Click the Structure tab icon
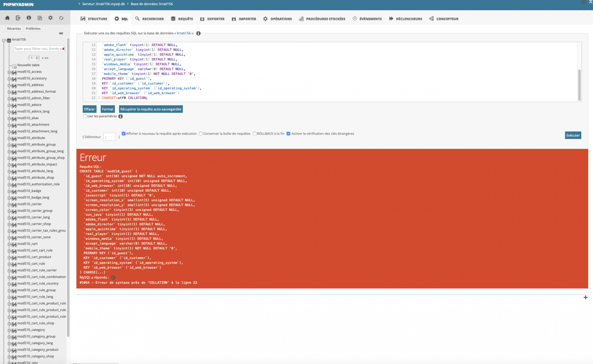Viewport: 593px width, 364px height. (x=83, y=19)
